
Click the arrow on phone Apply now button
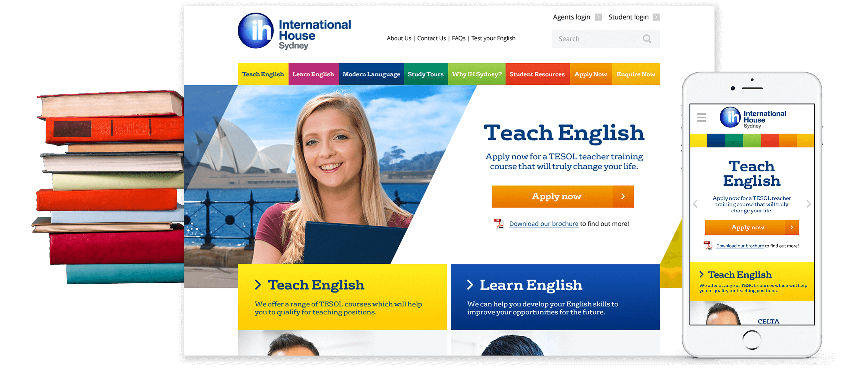click(x=792, y=228)
